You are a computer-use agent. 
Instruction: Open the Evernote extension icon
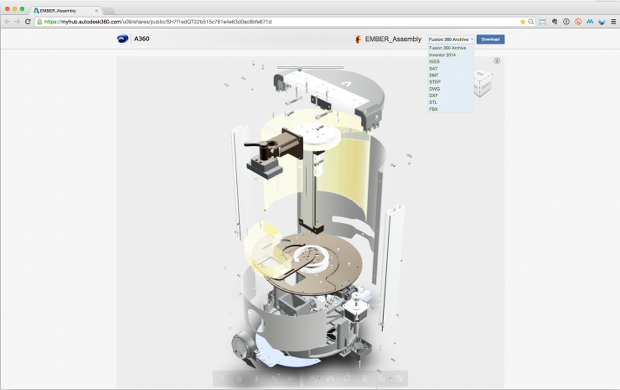(x=554, y=22)
